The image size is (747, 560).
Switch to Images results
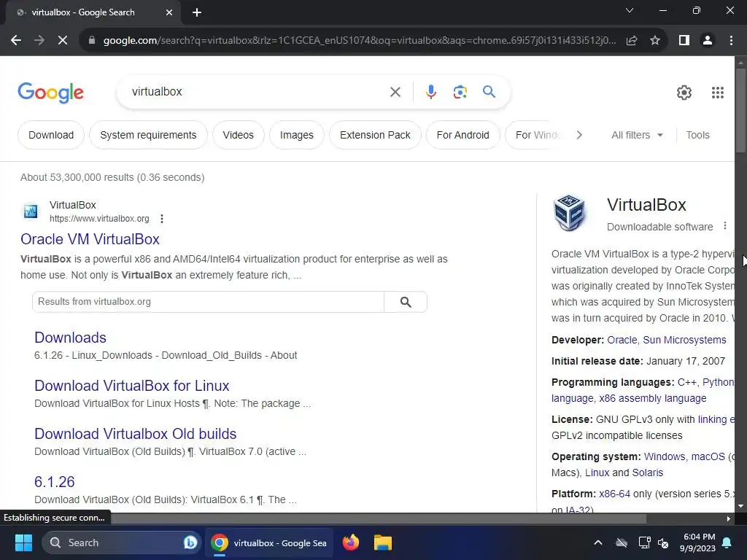coord(297,135)
